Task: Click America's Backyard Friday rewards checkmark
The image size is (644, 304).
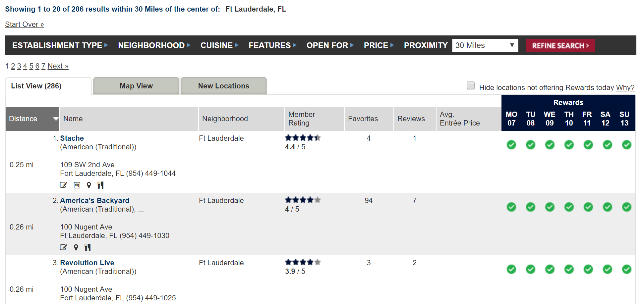Action: click(588, 207)
